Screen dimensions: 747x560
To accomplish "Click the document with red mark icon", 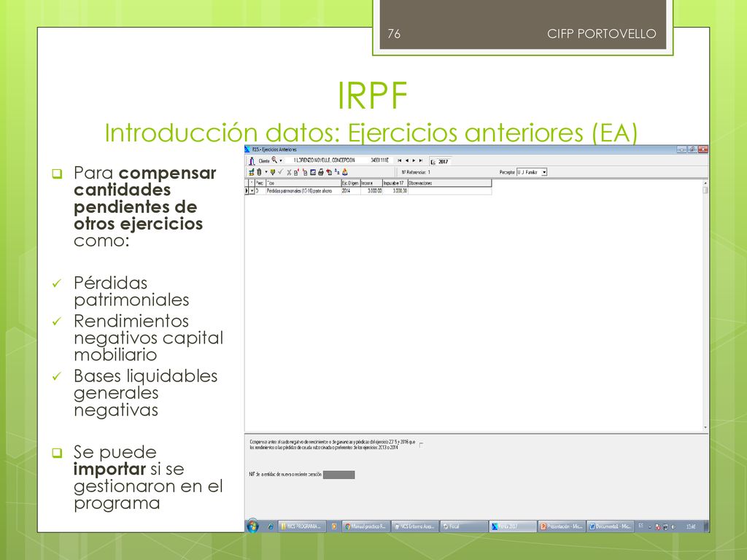I will tap(296, 172).
